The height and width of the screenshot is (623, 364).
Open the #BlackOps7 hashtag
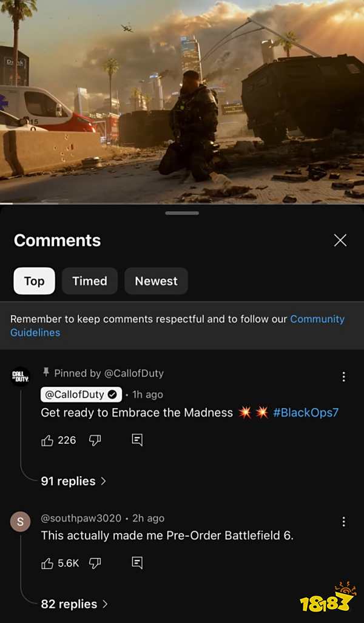pyautogui.click(x=306, y=412)
